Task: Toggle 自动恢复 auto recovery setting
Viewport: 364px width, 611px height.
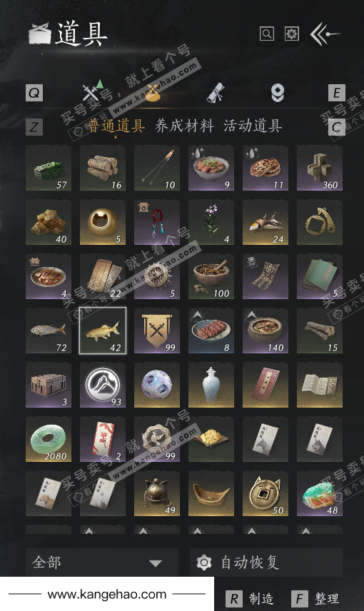Action: click(266, 562)
